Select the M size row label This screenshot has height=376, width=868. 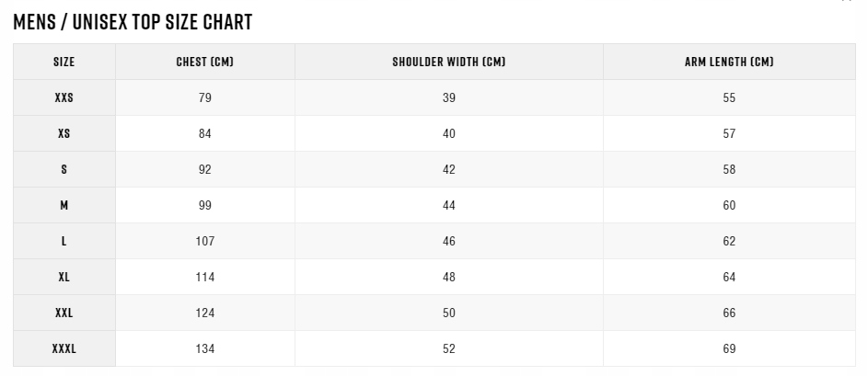[x=64, y=206]
